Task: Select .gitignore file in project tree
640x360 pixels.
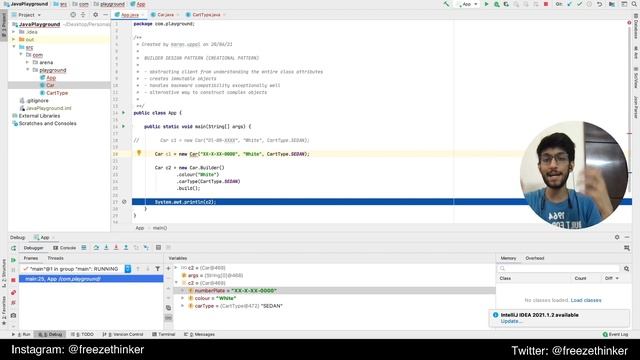Action: [37, 100]
